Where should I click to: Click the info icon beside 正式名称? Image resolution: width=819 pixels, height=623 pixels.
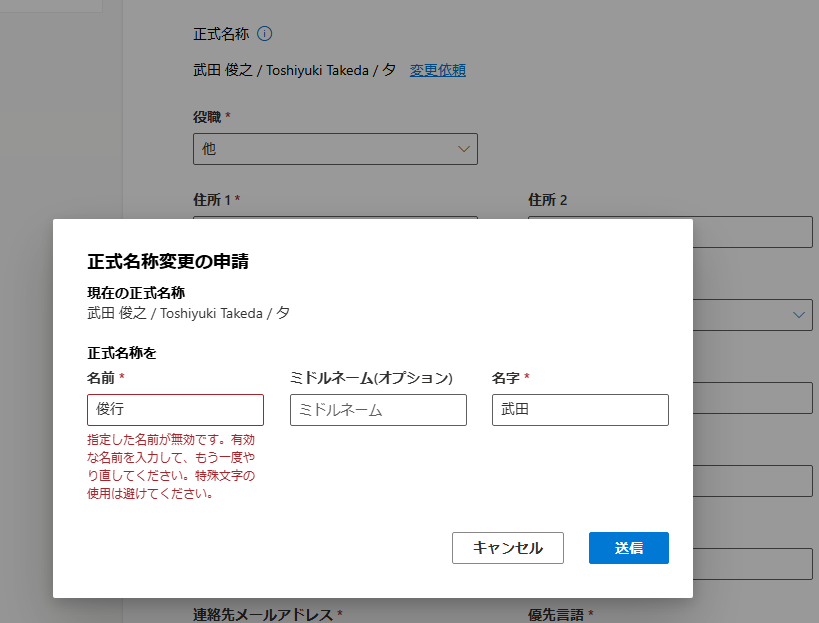(x=265, y=34)
